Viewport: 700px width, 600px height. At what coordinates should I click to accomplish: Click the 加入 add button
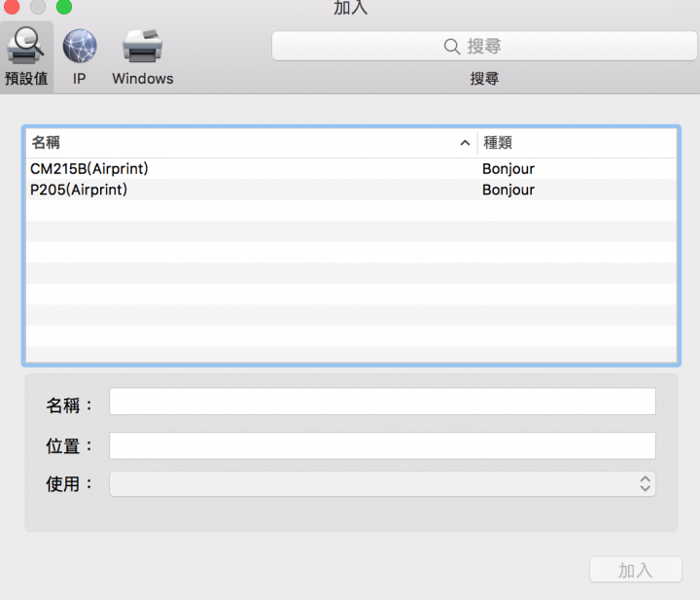coord(636,570)
